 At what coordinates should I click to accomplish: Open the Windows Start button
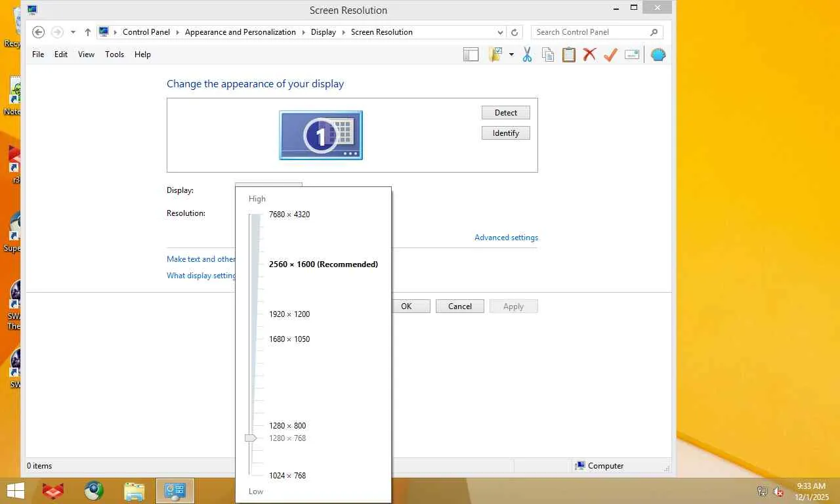point(15,491)
